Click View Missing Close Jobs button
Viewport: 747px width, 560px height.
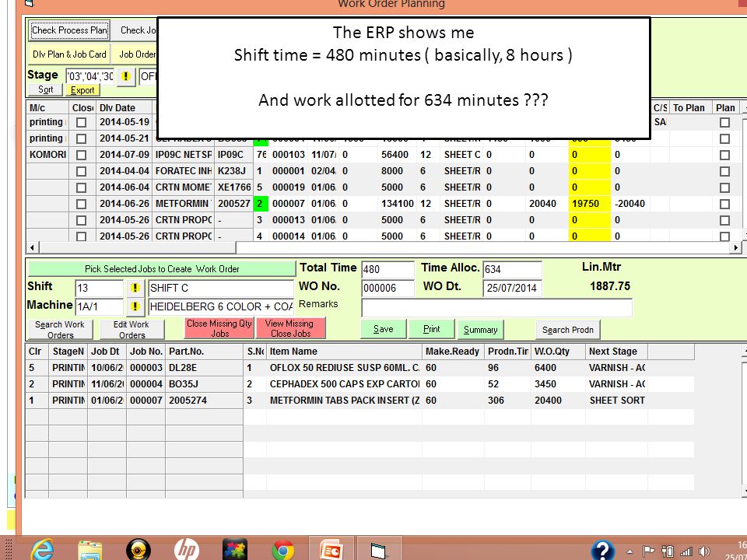[290, 328]
